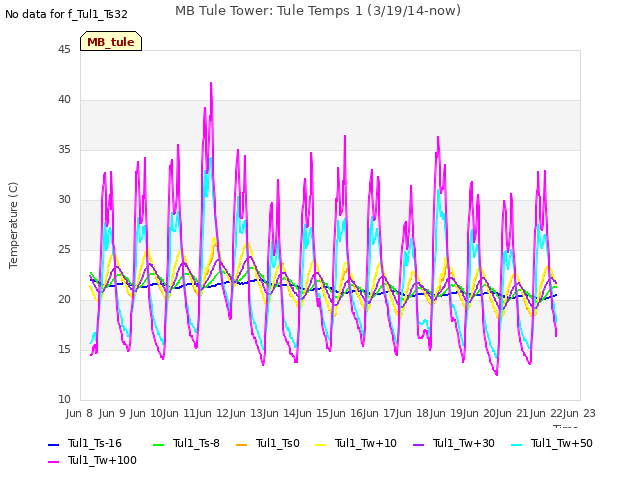640x480 pixels.
Task: Select the Tul1_Ts0 legend label
Action: point(278,443)
